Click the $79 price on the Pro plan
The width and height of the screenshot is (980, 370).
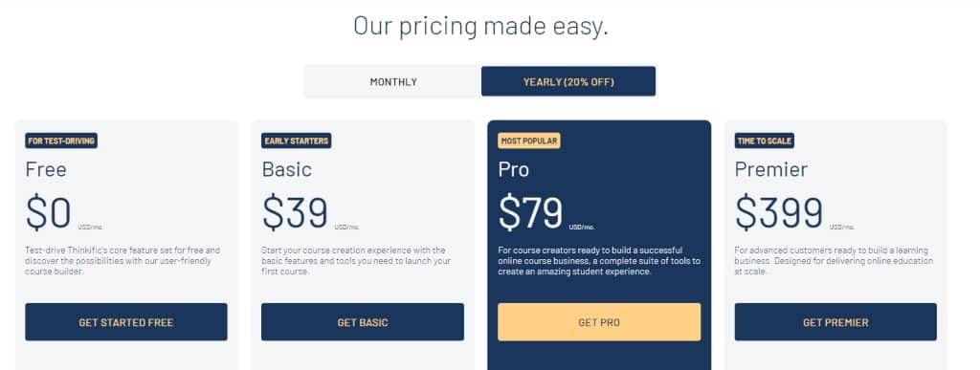click(530, 212)
